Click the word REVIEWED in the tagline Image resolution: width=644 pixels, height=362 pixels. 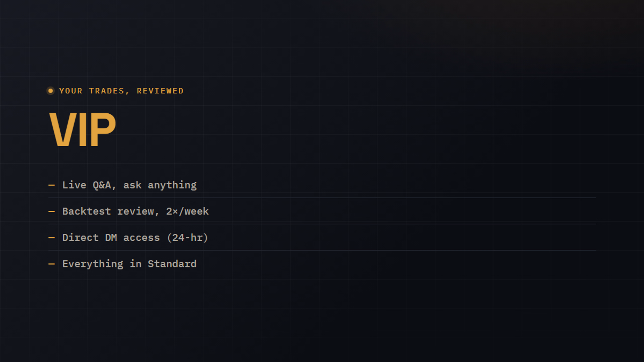[x=160, y=91]
